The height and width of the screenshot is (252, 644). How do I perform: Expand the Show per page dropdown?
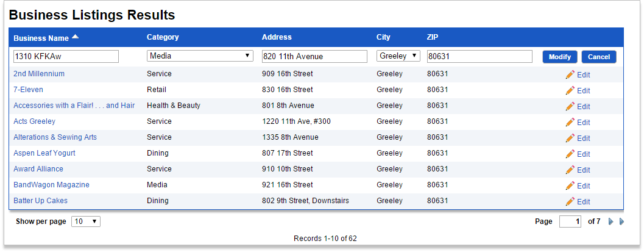(86, 221)
